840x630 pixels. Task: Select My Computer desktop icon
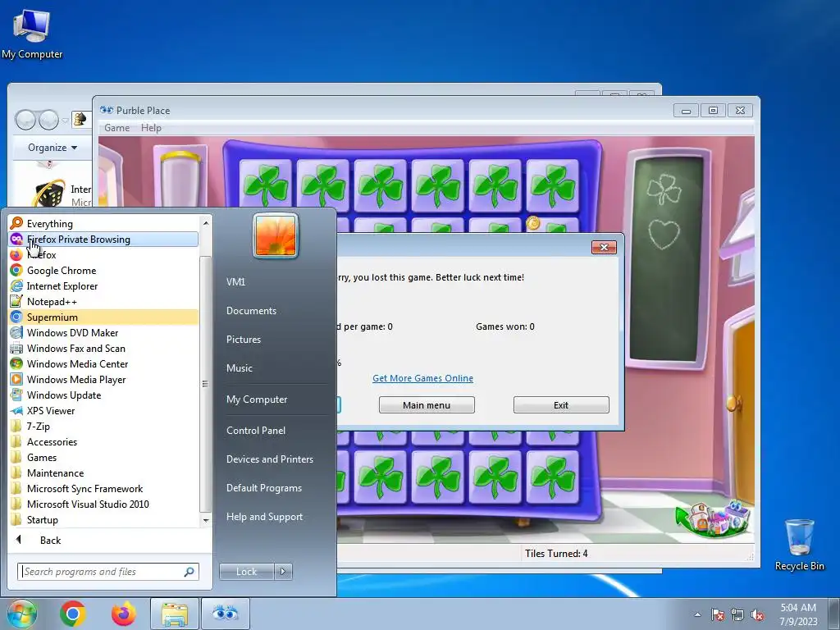(x=32, y=34)
